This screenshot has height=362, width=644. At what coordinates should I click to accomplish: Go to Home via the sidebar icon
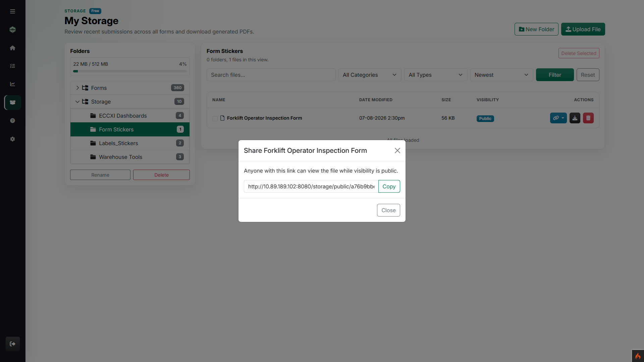tap(12, 48)
